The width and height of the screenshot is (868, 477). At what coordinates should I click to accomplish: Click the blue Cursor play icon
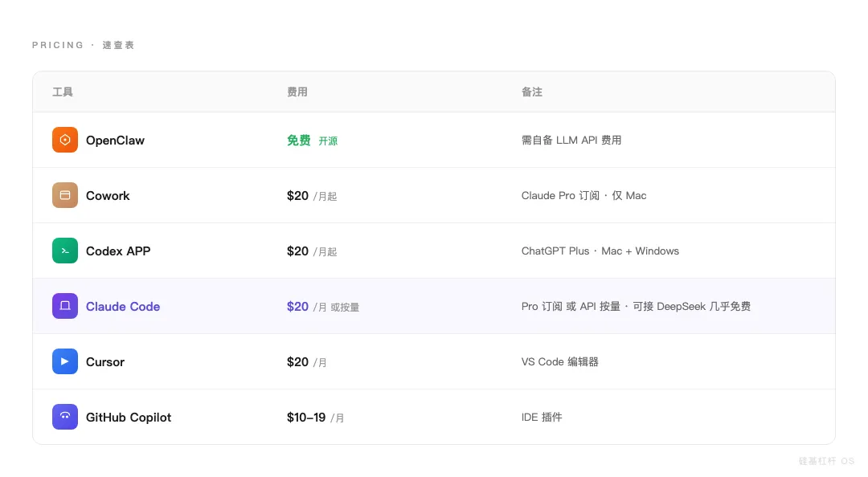pyautogui.click(x=65, y=361)
